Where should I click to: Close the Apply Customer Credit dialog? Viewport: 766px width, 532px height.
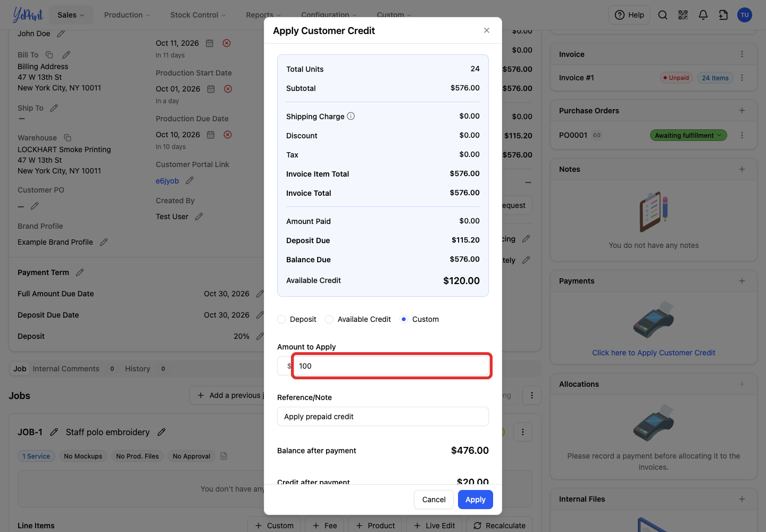click(x=487, y=30)
